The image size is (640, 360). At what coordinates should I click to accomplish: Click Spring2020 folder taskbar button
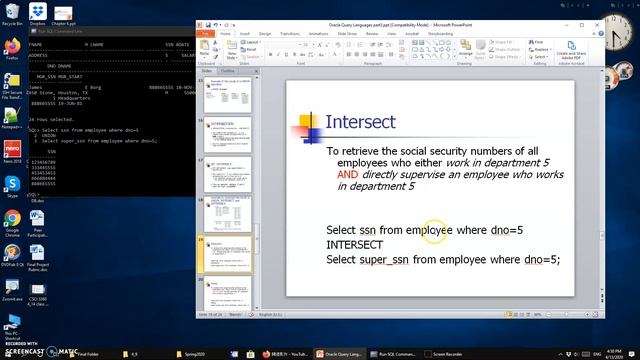191,354
